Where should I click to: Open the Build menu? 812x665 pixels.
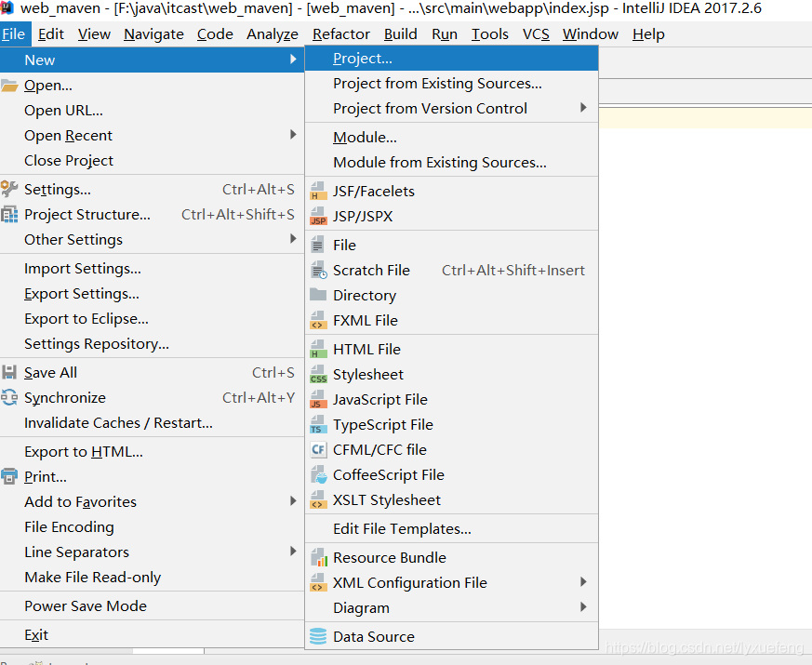coord(400,34)
